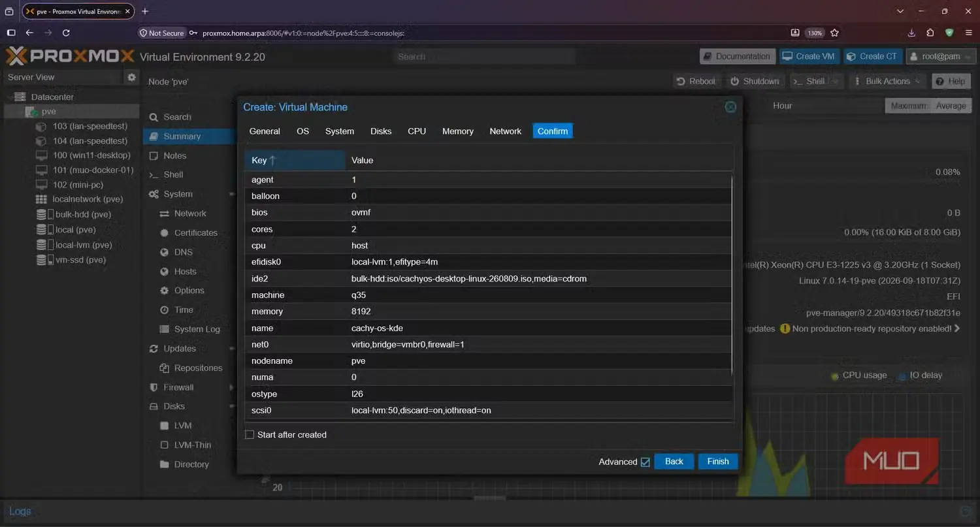The height and width of the screenshot is (527, 980).
Task: Switch graph to Maximum mode
Action: pyautogui.click(x=908, y=106)
